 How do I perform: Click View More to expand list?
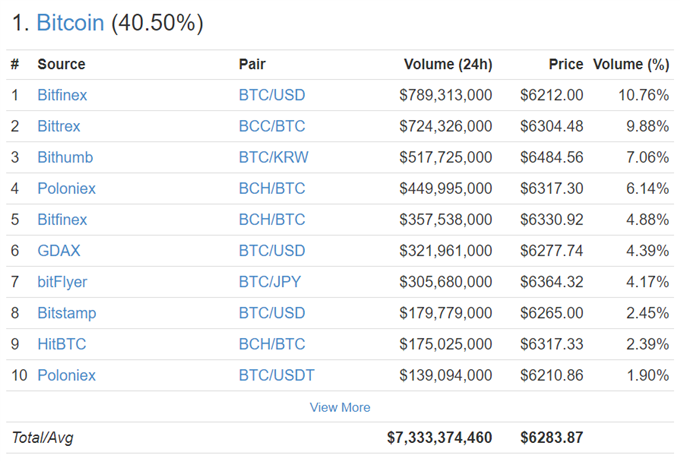click(340, 408)
